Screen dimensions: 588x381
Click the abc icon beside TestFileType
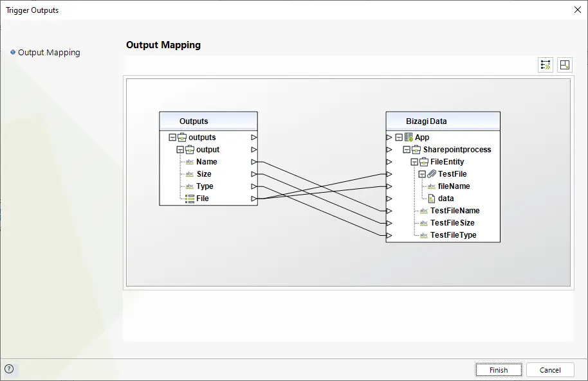point(424,235)
